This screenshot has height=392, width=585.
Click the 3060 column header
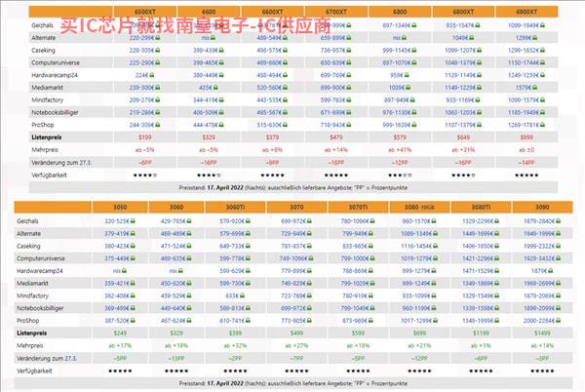tap(176, 207)
